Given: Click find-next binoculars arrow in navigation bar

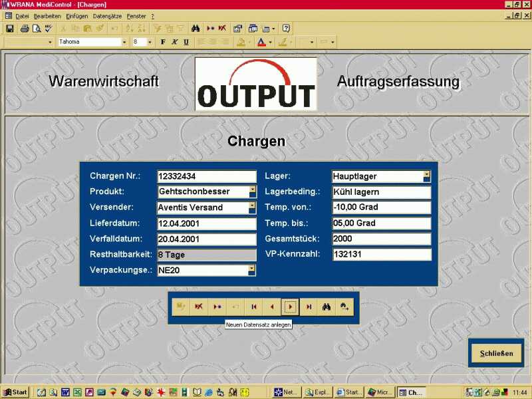Looking at the screenshot, I should click(344, 307).
